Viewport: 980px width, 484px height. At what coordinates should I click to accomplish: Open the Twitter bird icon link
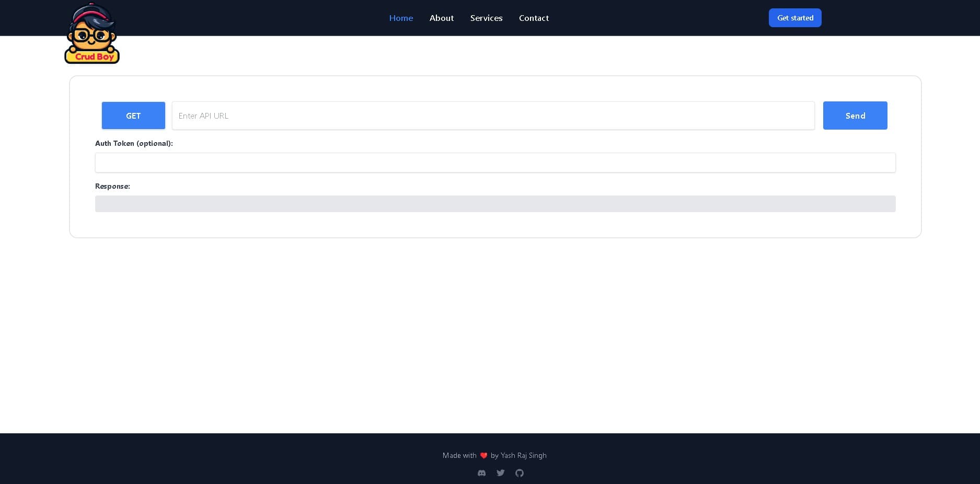click(x=501, y=473)
